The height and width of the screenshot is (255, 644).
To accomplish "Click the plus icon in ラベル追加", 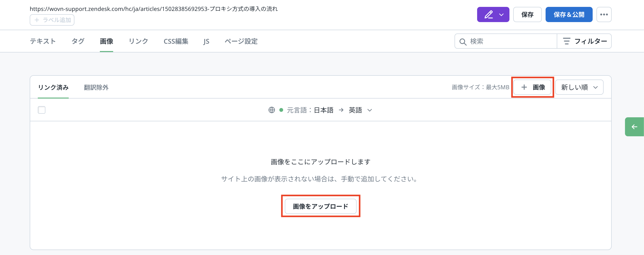I will click(x=37, y=20).
